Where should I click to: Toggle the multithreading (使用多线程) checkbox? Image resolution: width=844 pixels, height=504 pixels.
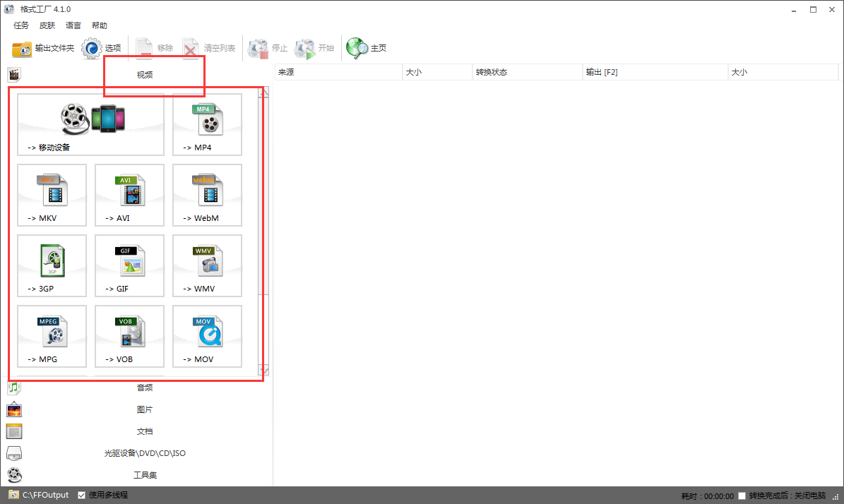(82, 496)
